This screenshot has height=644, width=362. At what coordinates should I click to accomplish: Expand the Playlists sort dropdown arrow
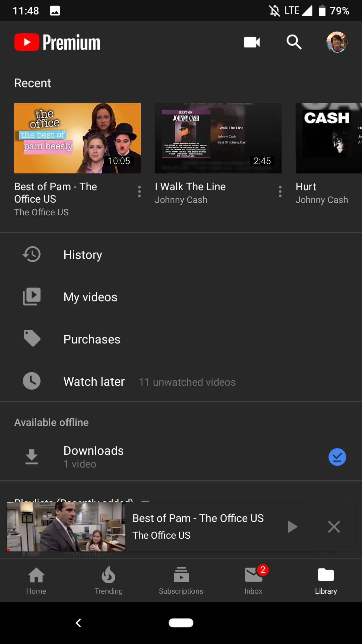(145, 500)
